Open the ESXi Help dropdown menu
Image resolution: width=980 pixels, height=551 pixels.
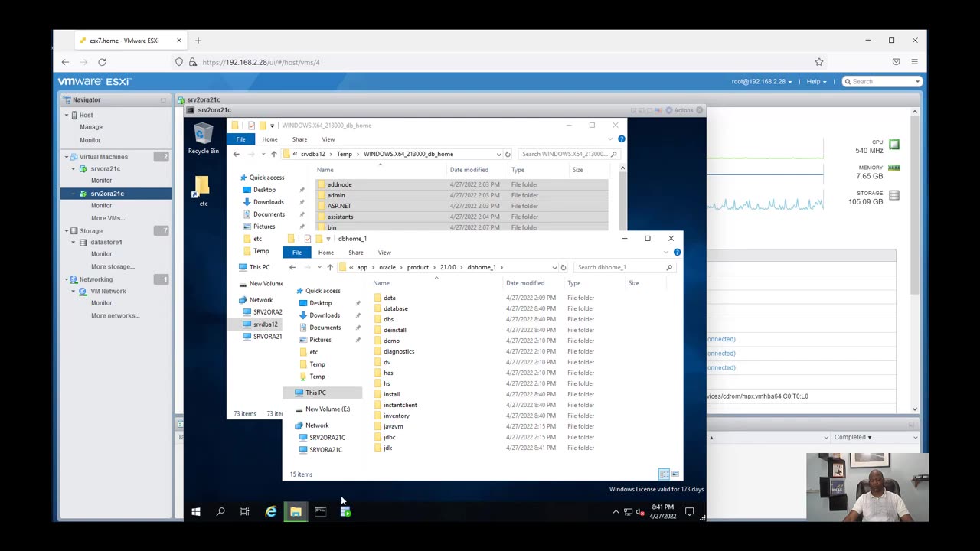(816, 81)
